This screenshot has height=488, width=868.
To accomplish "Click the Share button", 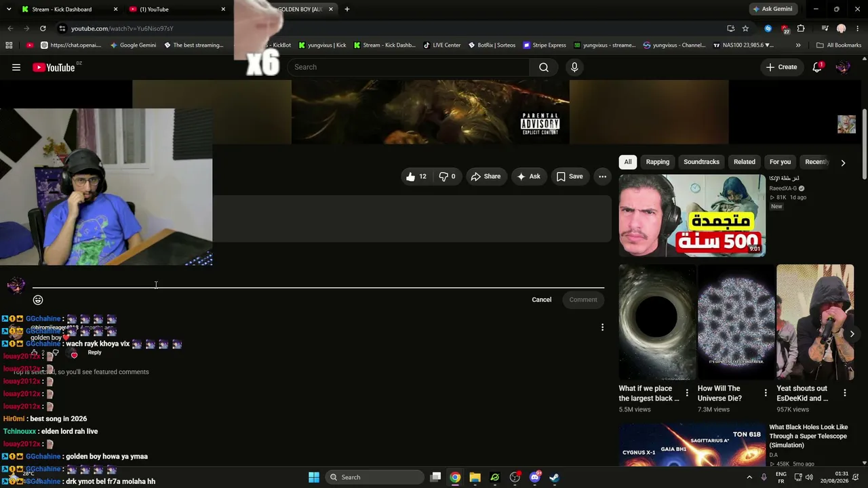I will pyautogui.click(x=486, y=176).
